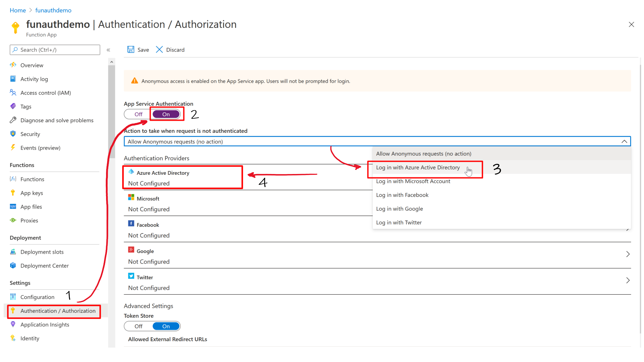Select Log in with Azure Active Directory
Screen dimensions: 644x362
pyautogui.click(x=418, y=167)
